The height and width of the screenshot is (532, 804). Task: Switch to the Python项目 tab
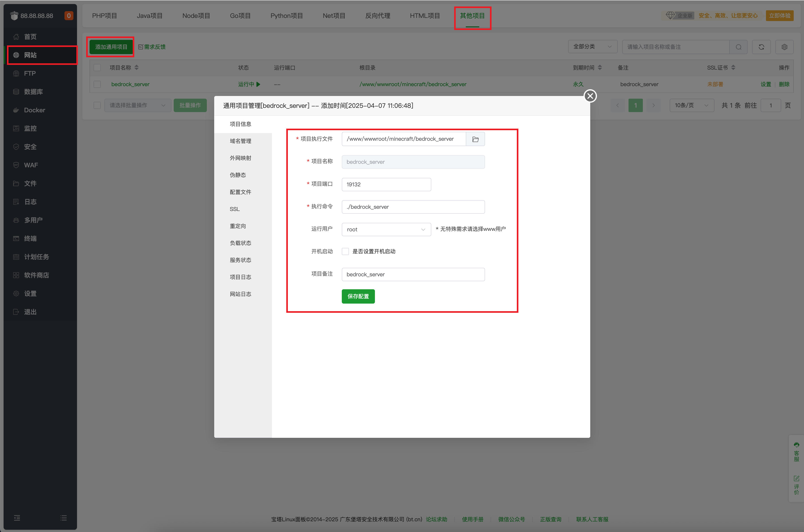(x=287, y=16)
